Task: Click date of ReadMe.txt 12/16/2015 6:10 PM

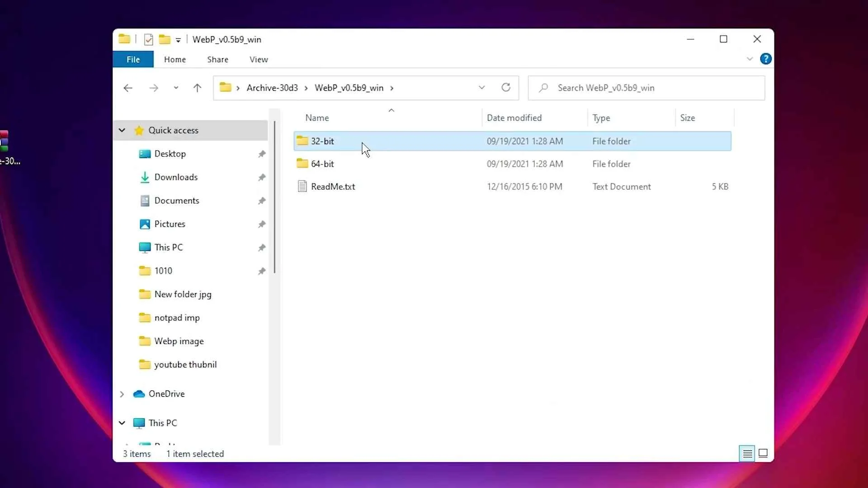Action: click(524, 187)
